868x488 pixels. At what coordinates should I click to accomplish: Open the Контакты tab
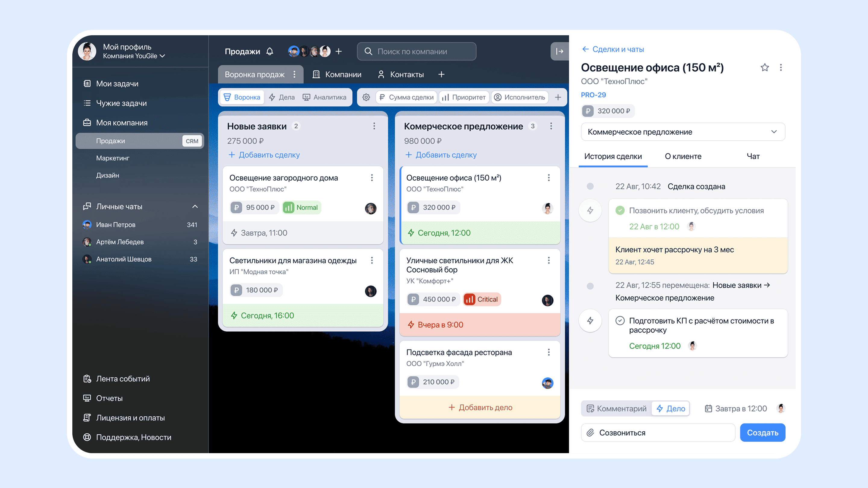pos(401,74)
